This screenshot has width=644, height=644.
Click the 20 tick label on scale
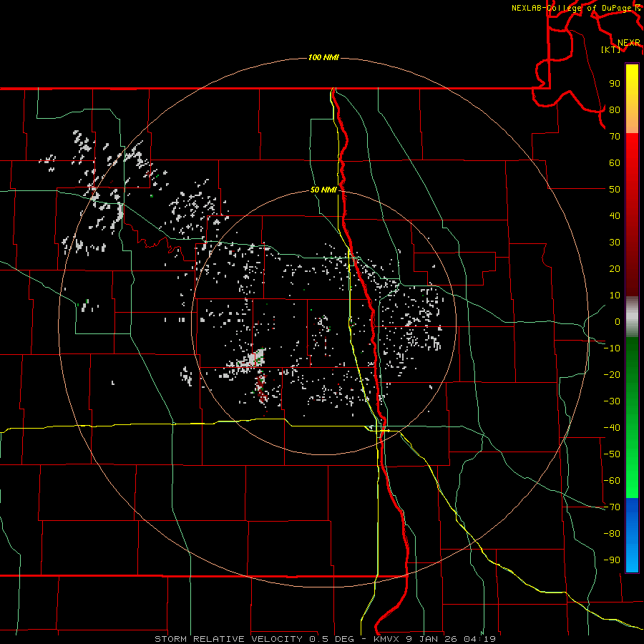[x=615, y=268]
